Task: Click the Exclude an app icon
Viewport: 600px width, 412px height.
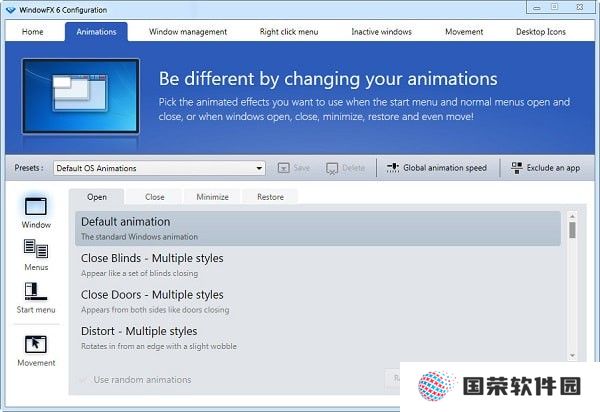Action: (x=517, y=168)
